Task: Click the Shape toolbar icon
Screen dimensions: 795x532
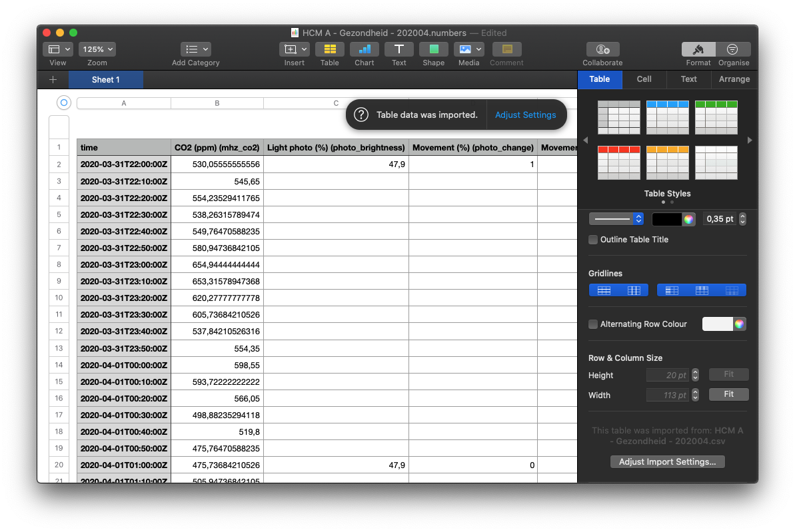Action: click(x=433, y=49)
